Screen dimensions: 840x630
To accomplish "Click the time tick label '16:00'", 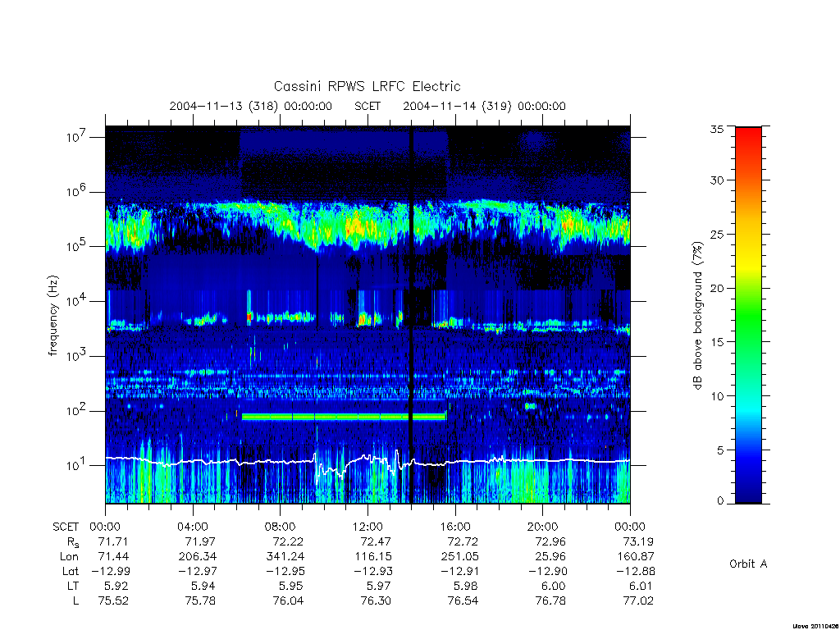I will 454,527.
